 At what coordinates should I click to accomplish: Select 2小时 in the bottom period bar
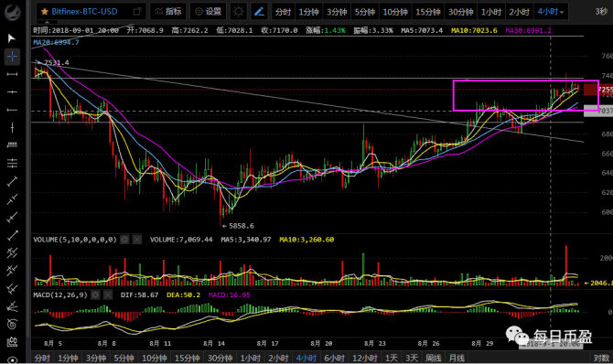coord(278,358)
